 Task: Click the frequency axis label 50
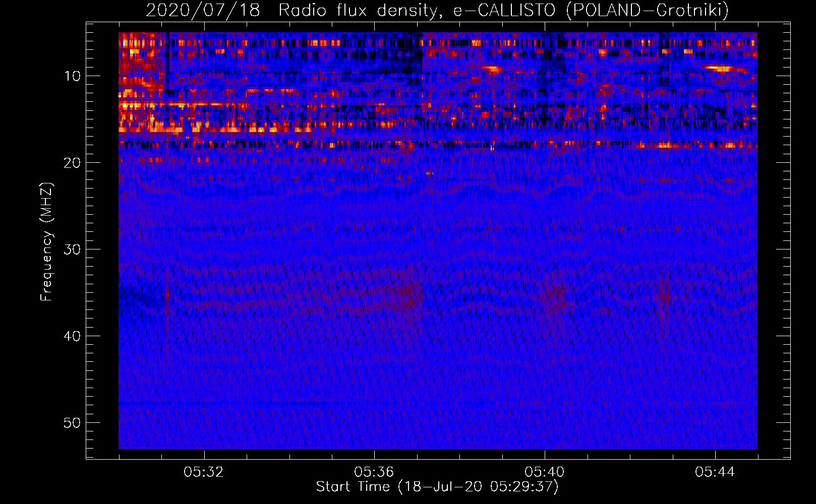73,423
